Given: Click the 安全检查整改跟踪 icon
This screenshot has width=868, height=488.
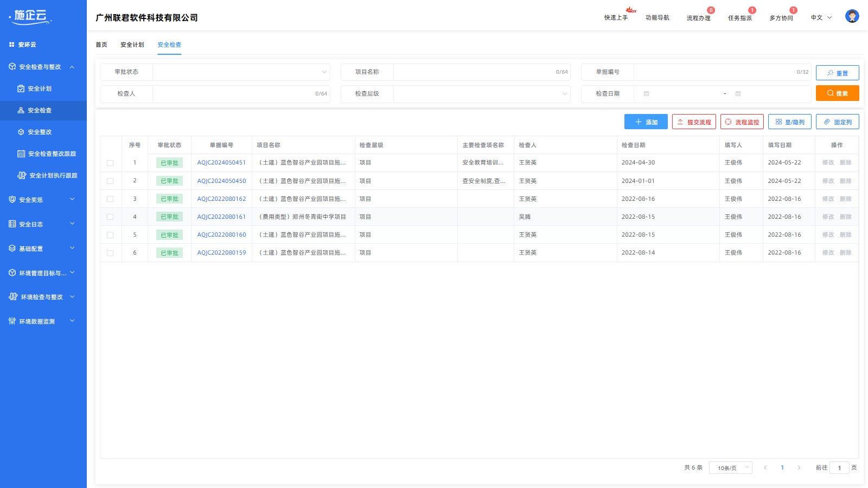Looking at the screenshot, I should 21,154.
